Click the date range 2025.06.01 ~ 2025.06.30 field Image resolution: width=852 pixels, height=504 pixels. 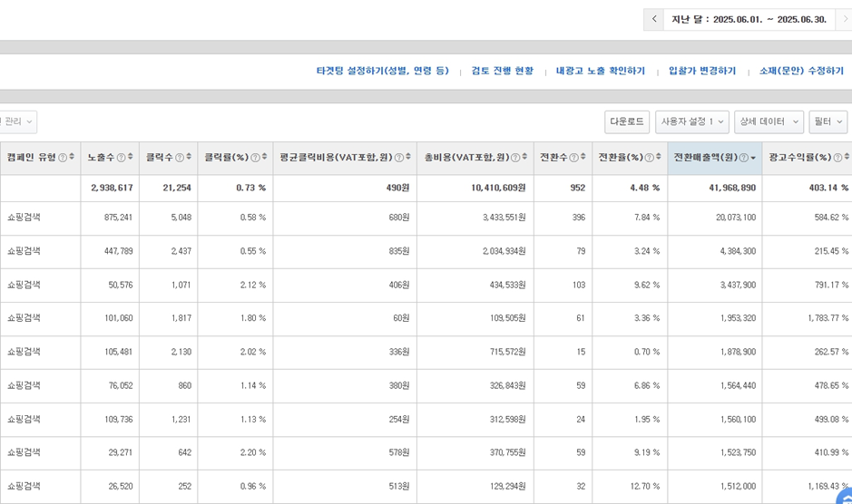pos(749,19)
